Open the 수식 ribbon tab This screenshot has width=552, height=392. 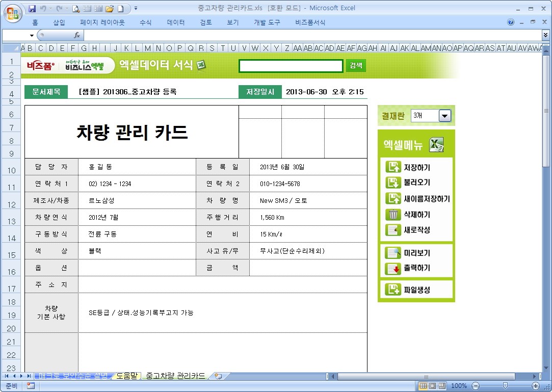pyautogui.click(x=146, y=22)
